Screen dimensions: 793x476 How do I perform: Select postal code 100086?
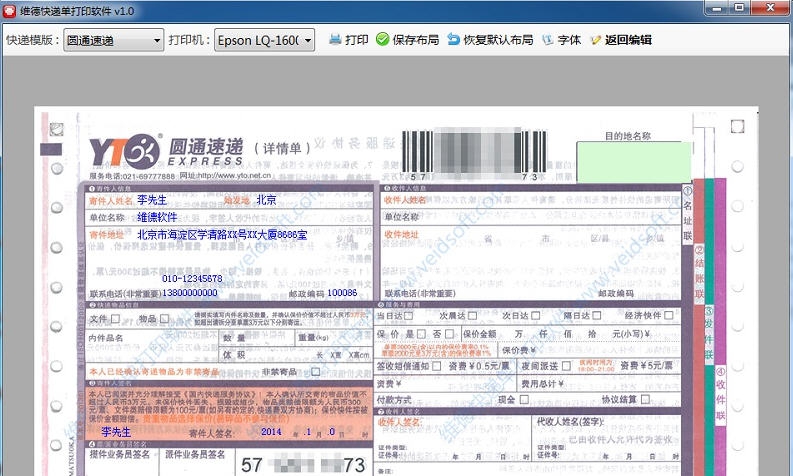coord(342,293)
